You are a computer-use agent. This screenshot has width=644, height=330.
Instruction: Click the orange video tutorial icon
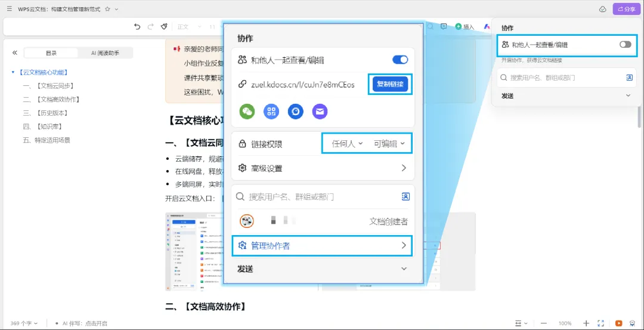coord(618,323)
